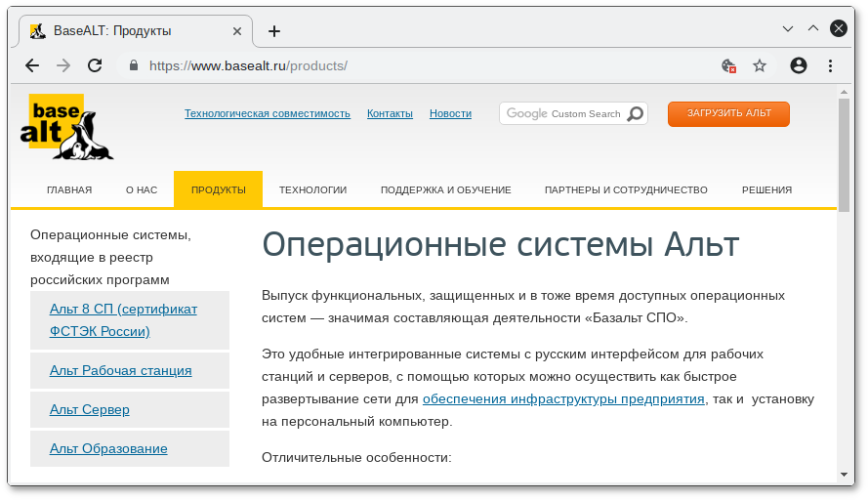Screen dimensions: 868x500
Task: Open ПАРТНЕРЫ И СОТРУДНИЧЕСТВО menu item
Action: (x=626, y=189)
